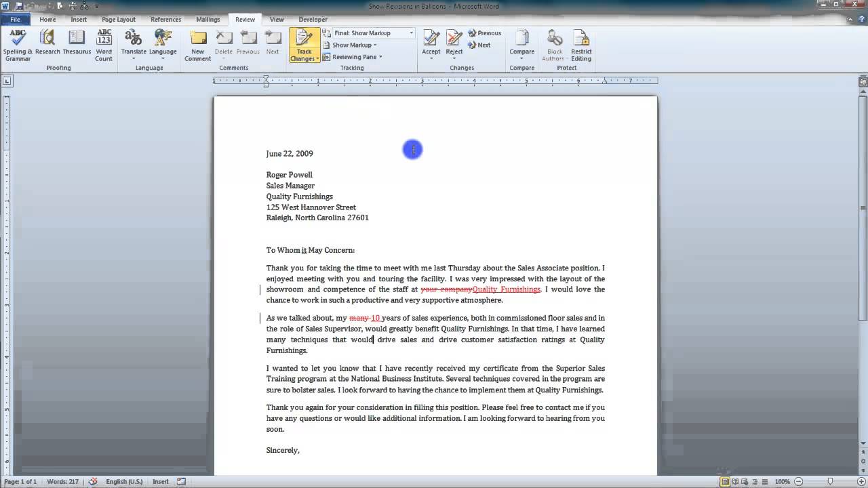Click the vertical scrollbar thumb

coord(863,207)
